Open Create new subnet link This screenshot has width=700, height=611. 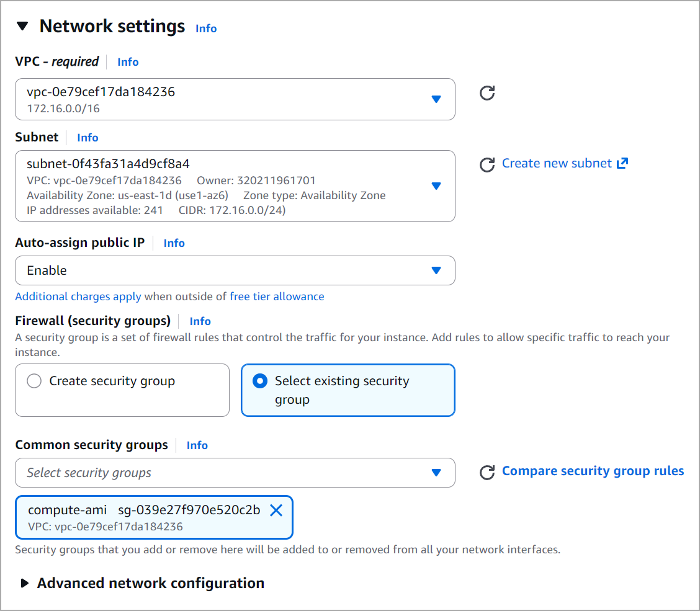[557, 163]
